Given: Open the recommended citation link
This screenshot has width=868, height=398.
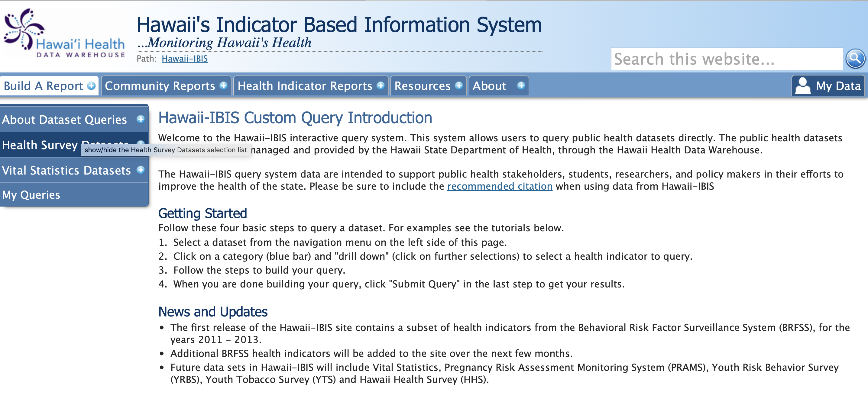Looking at the screenshot, I should [x=500, y=186].
